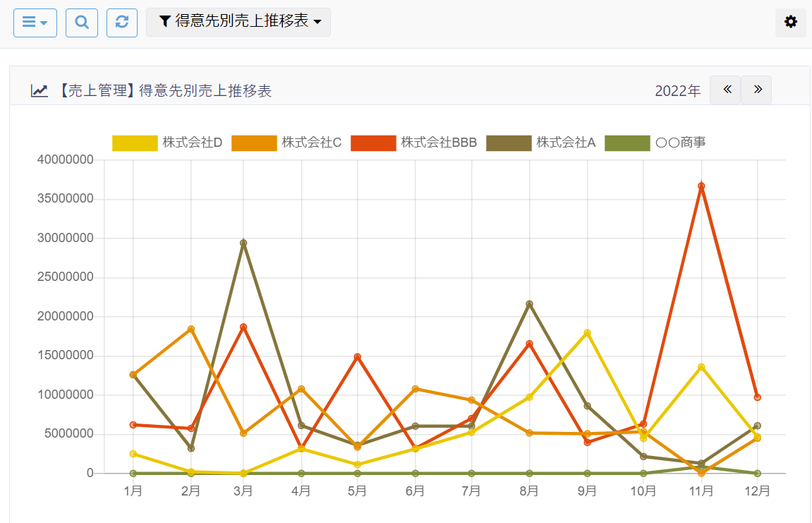Open the gear settings icon
This screenshot has width=812, height=523.
pyautogui.click(x=790, y=23)
